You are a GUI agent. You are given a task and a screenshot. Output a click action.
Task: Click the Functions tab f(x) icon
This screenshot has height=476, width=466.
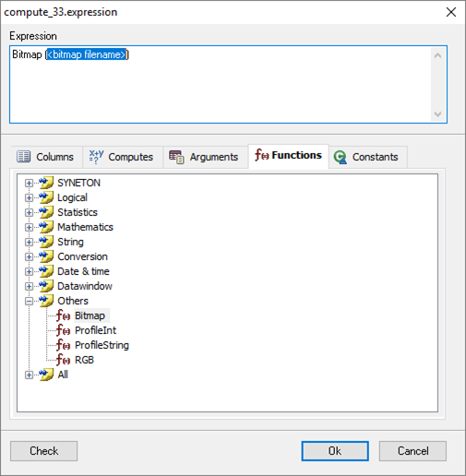click(262, 155)
